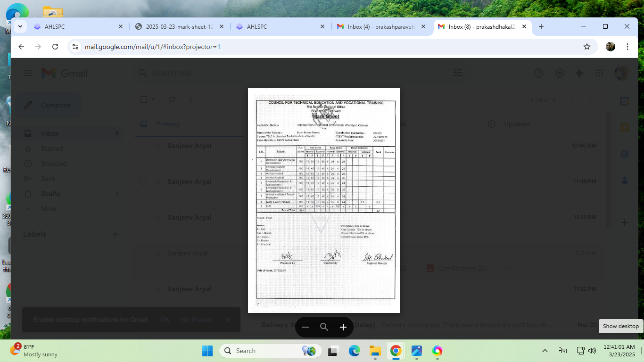Open the select-options arrow beside the select-all checkbox

tap(153, 99)
